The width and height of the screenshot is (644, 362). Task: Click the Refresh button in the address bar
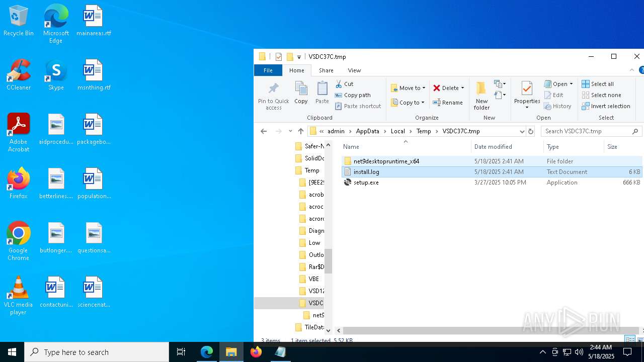(x=530, y=131)
